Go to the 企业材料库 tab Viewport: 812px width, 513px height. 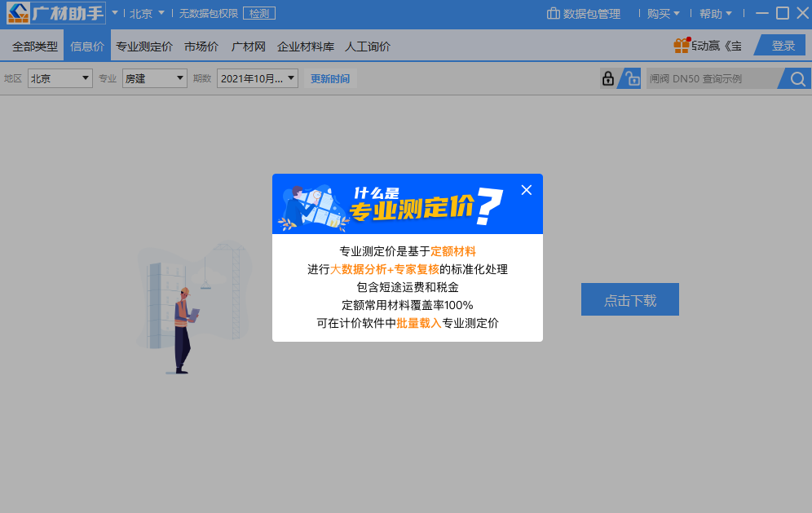pos(306,46)
